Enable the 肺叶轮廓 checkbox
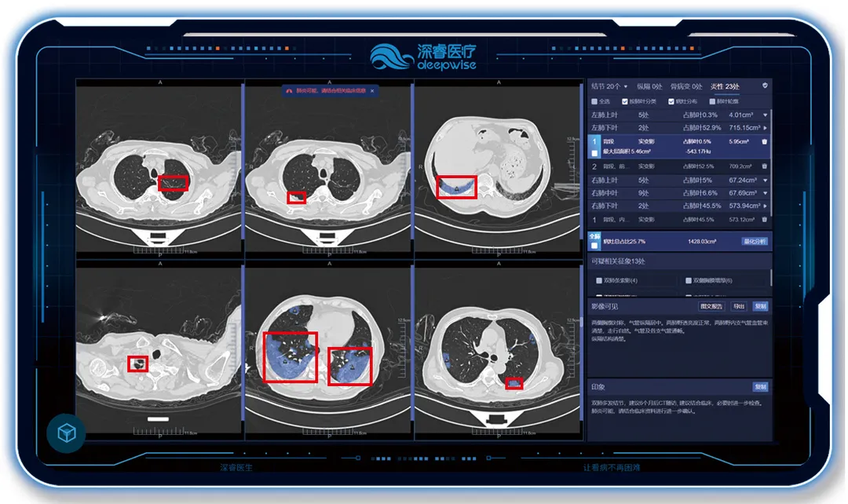This screenshot has height=504, width=848. pyautogui.click(x=711, y=101)
